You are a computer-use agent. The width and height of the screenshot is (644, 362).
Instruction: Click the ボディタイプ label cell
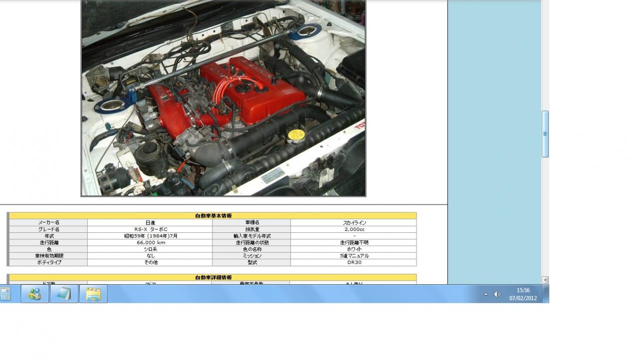click(x=48, y=262)
